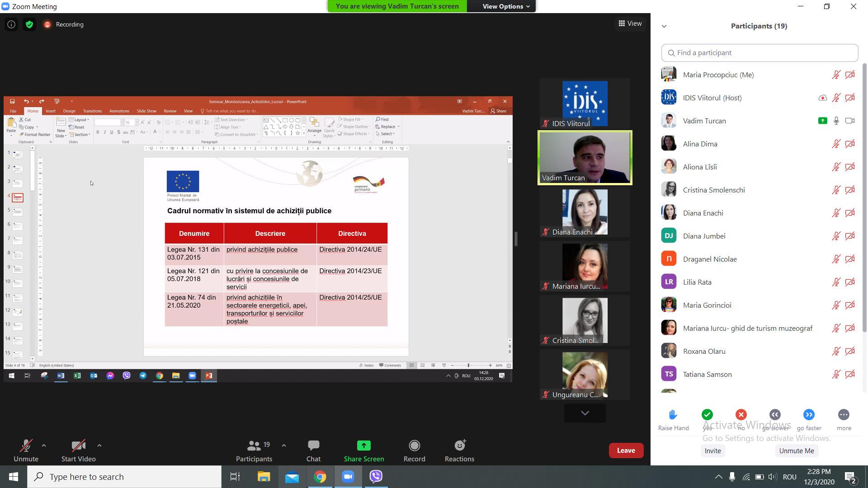The image size is (868, 488).
Task: Open File Explorer from Windows taskbar
Action: (x=264, y=477)
